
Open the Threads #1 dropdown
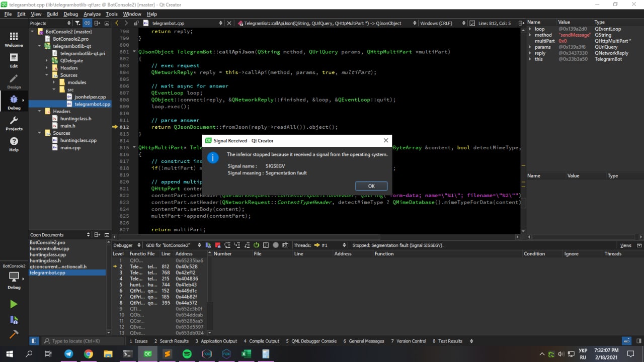330,245
